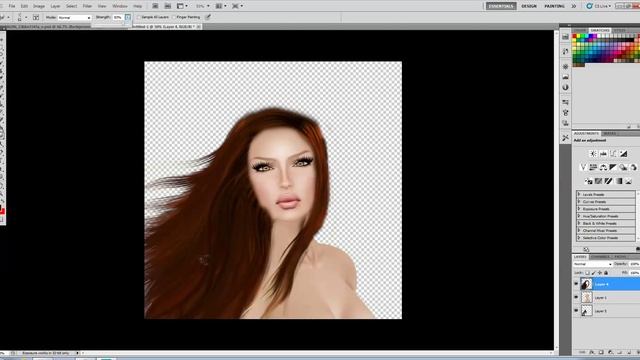The height and width of the screenshot is (360, 640).
Task: Click the Strength percentage field
Action: (x=118, y=17)
